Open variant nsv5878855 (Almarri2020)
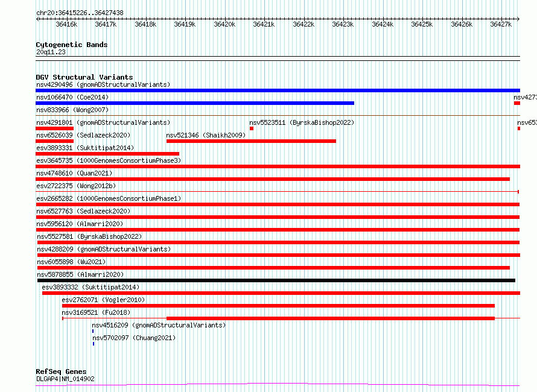 point(80,274)
